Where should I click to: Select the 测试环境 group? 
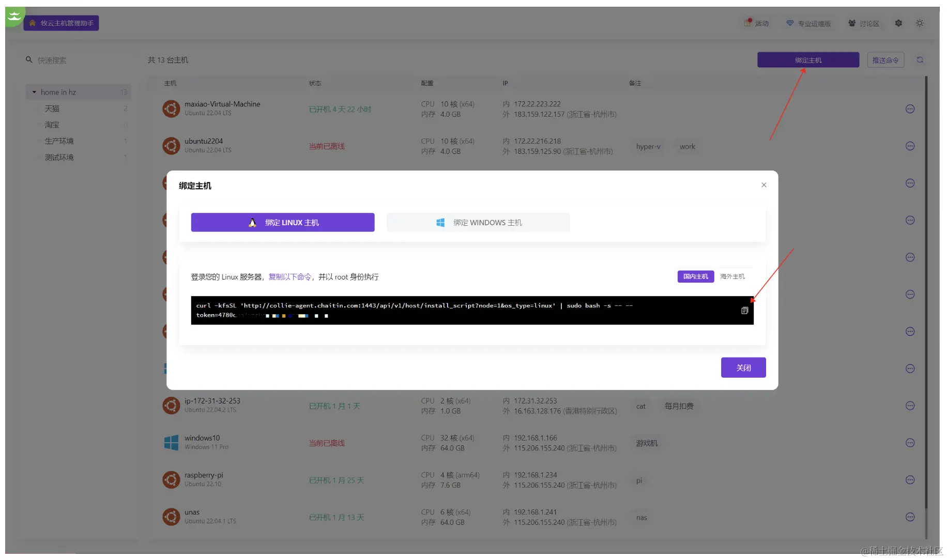(59, 157)
